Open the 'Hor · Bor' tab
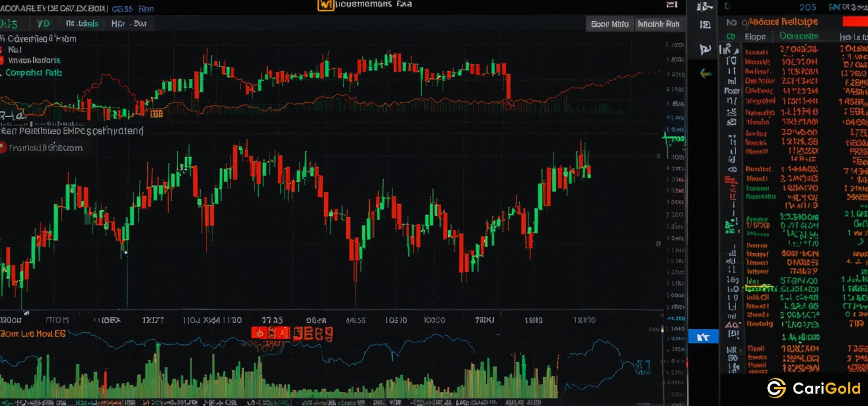868x406 pixels. click(x=129, y=24)
